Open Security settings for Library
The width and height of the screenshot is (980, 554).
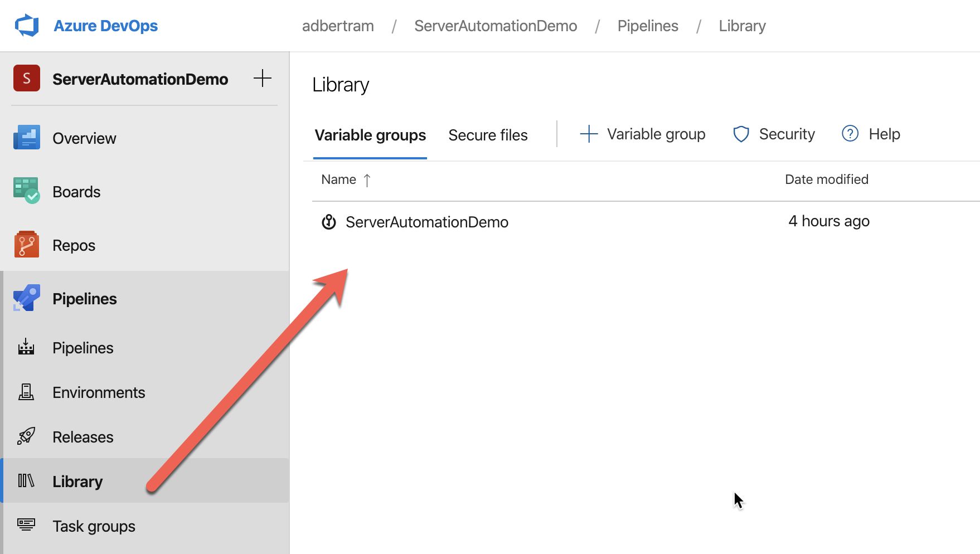click(774, 134)
